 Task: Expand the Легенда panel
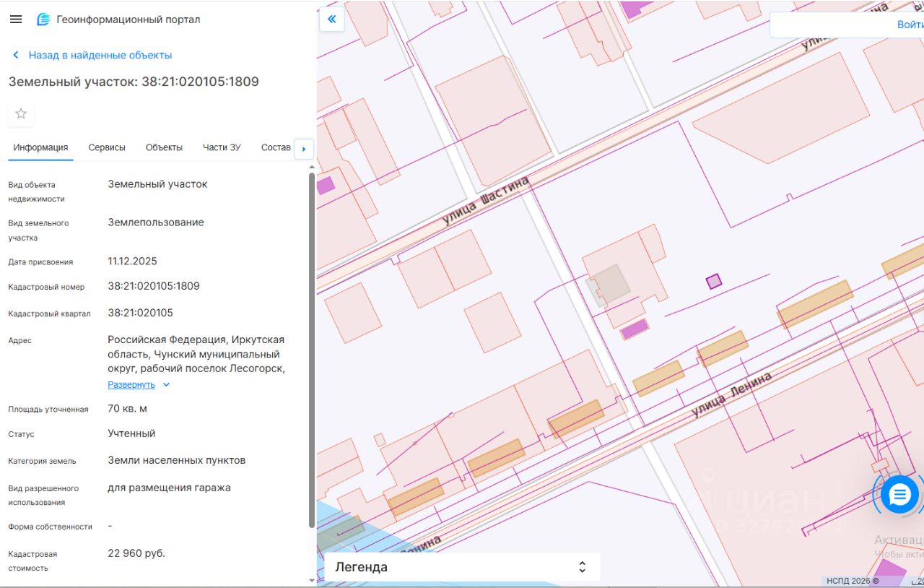(582, 567)
